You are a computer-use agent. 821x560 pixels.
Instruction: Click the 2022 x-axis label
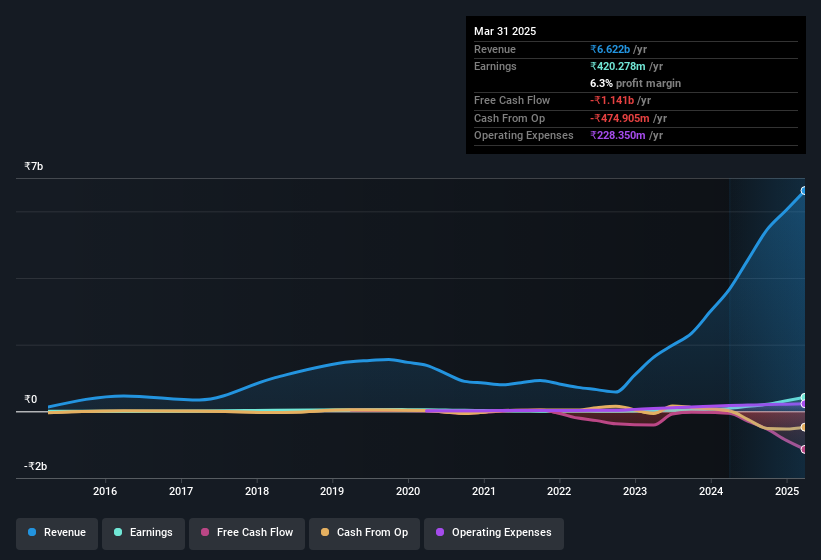pyautogui.click(x=559, y=491)
